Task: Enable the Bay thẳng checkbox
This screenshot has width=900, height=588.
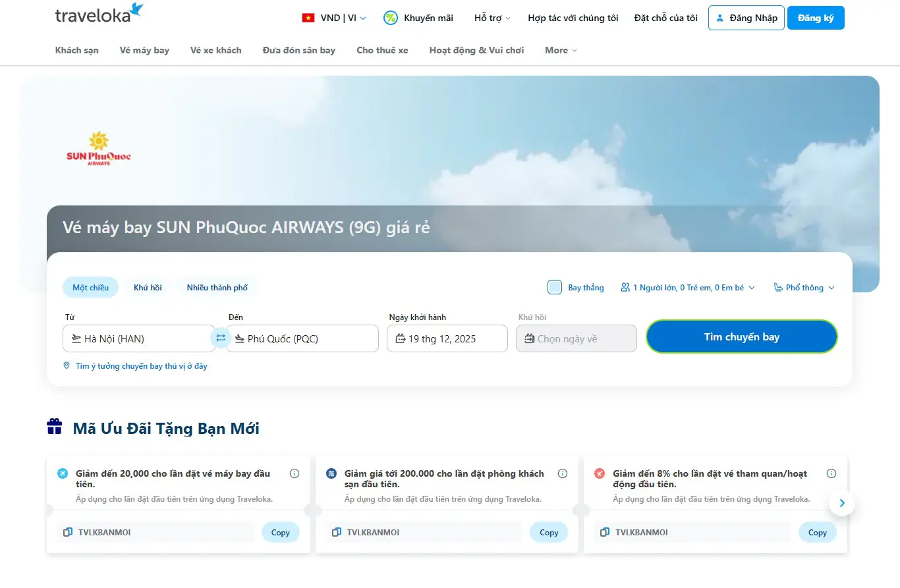Action: (555, 287)
